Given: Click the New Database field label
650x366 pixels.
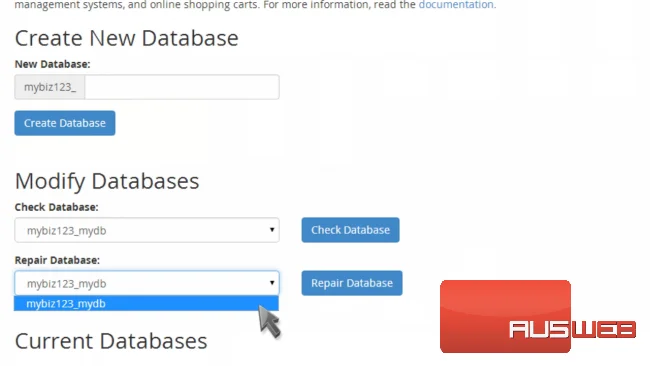Looking at the screenshot, I should coord(52,64).
